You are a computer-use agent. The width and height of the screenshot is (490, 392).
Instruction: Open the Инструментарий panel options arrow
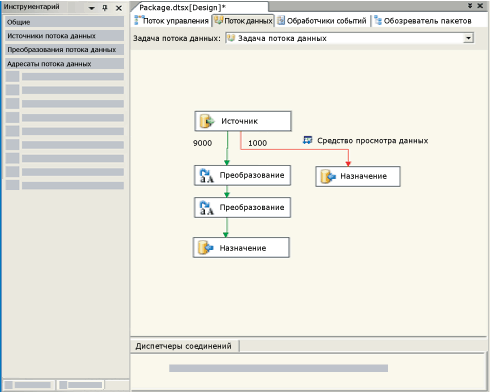tap(92, 8)
